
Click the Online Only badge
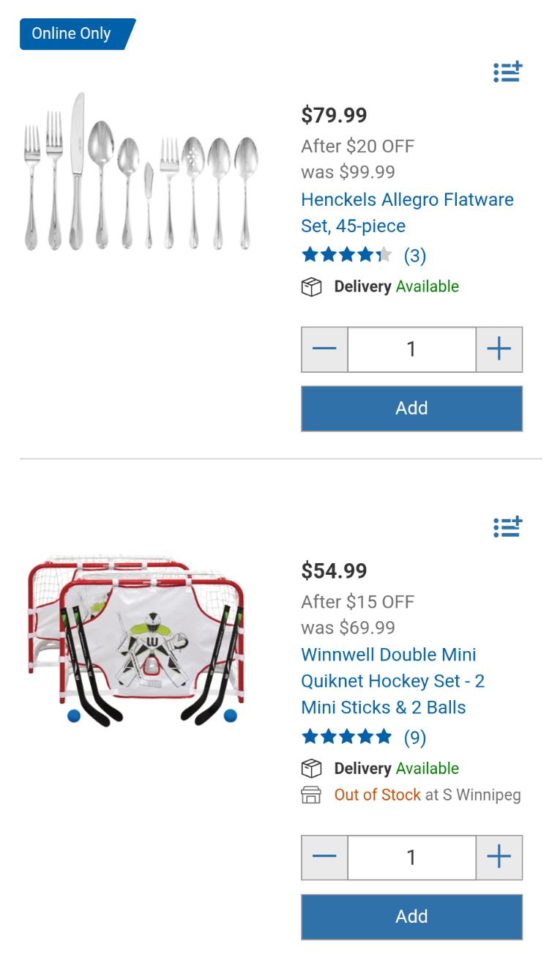click(73, 34)
